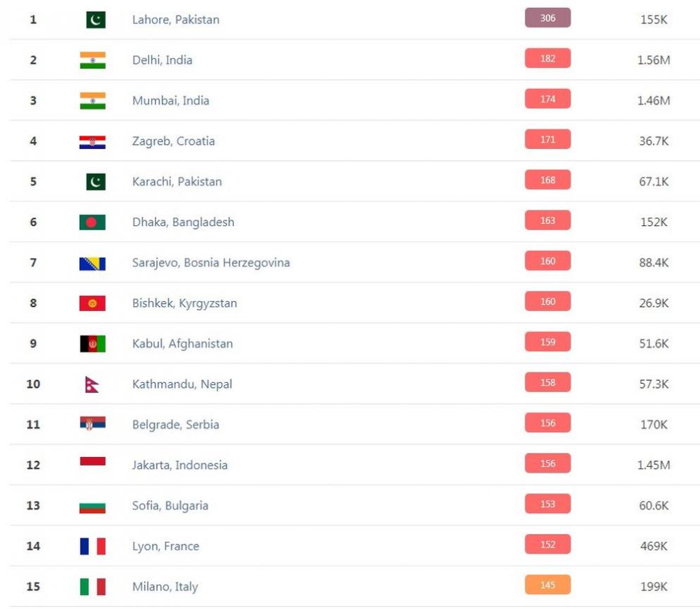Click the red 182 AQI badge for Delhi
700x609 pixels.
click(x=547, y=59)
